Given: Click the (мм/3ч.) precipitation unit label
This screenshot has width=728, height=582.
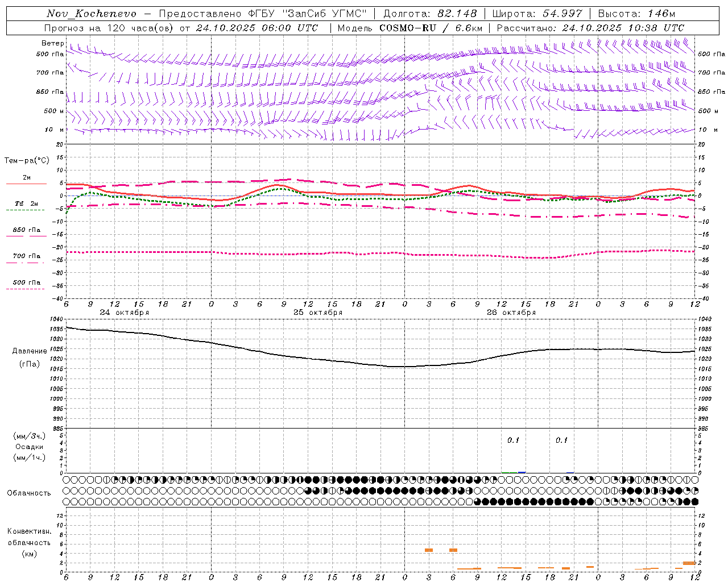Looking at the screenshot, I should [30, 436].
